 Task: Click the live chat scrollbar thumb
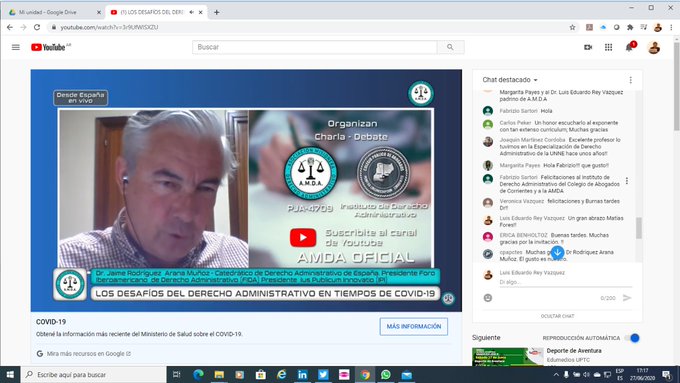(x=638, y=228)
